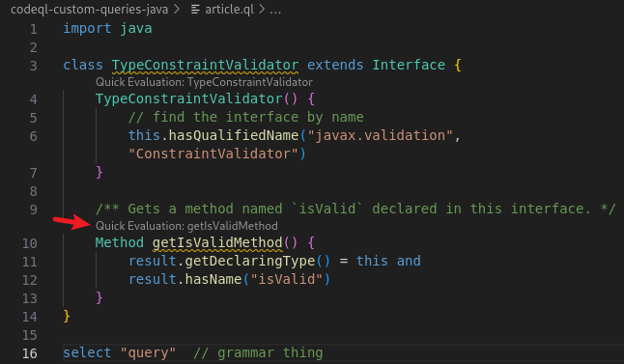Place cursor on 'import' keyword
Image resolution: width=624 pixels, height=364 pixels.
click(87, 28)
